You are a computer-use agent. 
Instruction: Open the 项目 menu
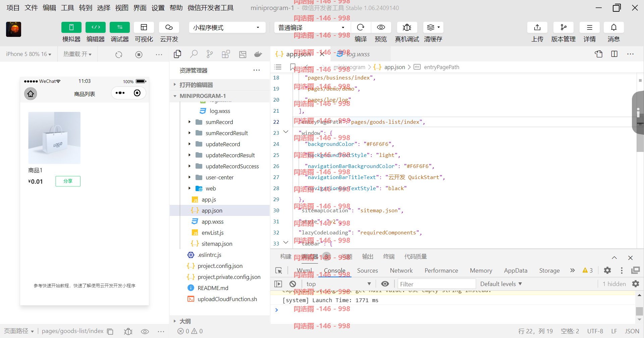coord(13,8)
